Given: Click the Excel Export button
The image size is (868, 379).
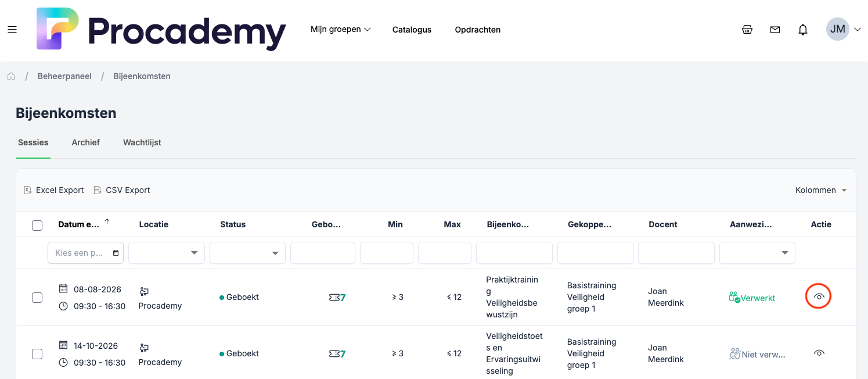Looking at the screenshot, I should point(54,190).
